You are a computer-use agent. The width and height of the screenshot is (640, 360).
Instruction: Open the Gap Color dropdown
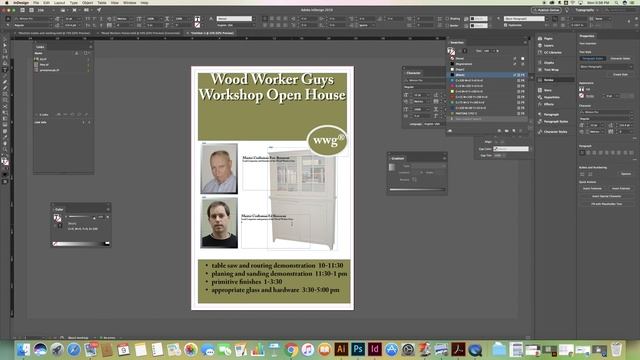tap(511, 149)
